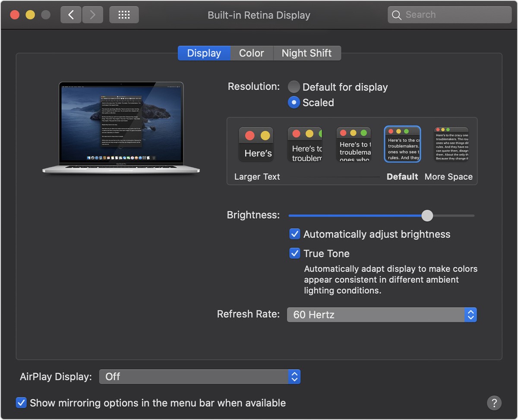Select the Larger Text resolution option
This screenshot has width=518, height=420.
coord(256,144)
